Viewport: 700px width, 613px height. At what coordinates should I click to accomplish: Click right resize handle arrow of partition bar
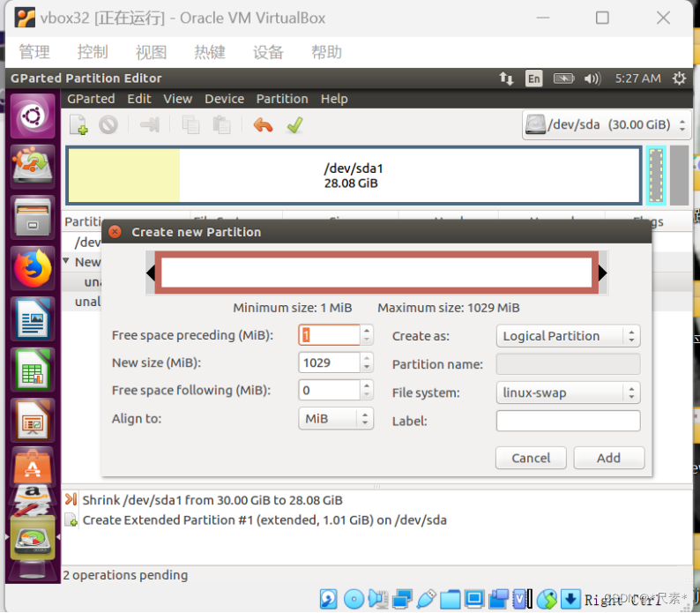pyautogui.click(x=603, y=273)
